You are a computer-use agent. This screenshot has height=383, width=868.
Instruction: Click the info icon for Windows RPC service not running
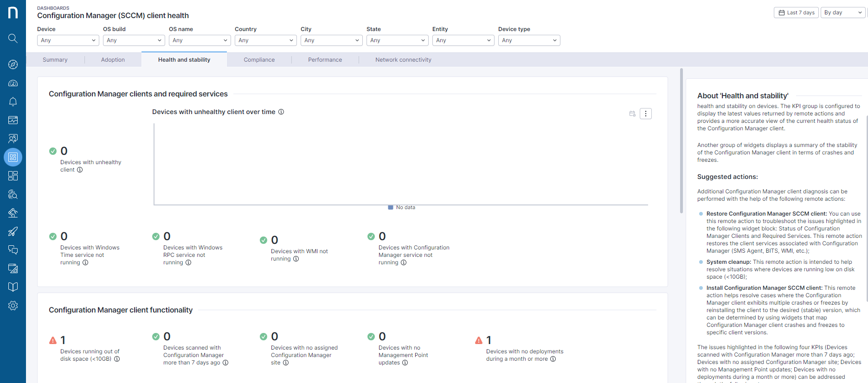point(188,262)
